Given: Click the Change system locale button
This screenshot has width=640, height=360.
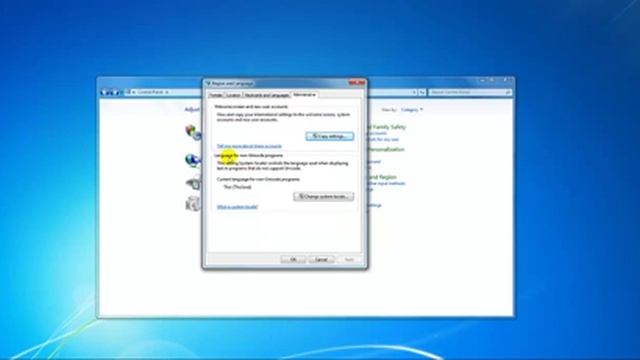Looking at the screenshot, I should click(x=324, y=197).
